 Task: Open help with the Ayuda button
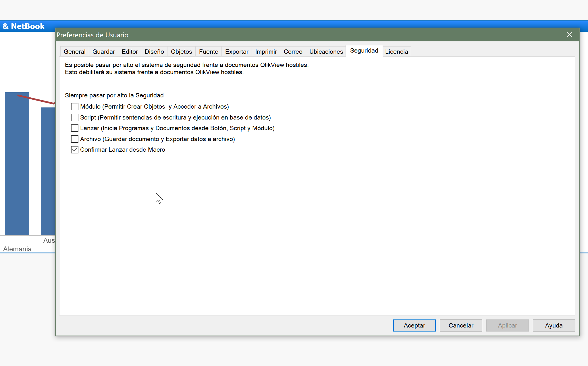[554, 325]
